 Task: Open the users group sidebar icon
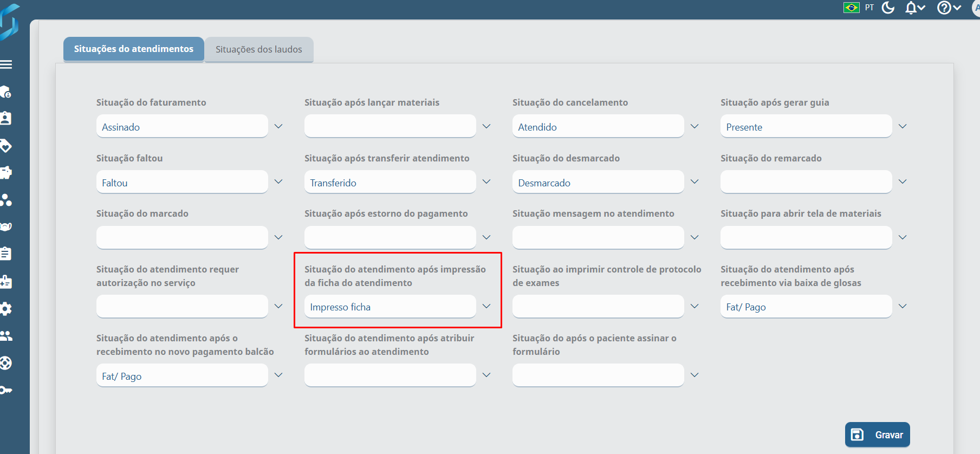[x=6, y=336]
